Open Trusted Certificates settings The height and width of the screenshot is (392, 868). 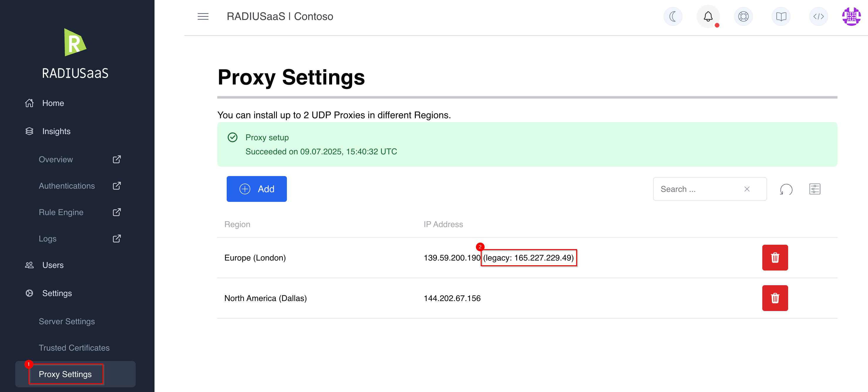[74, 348]
